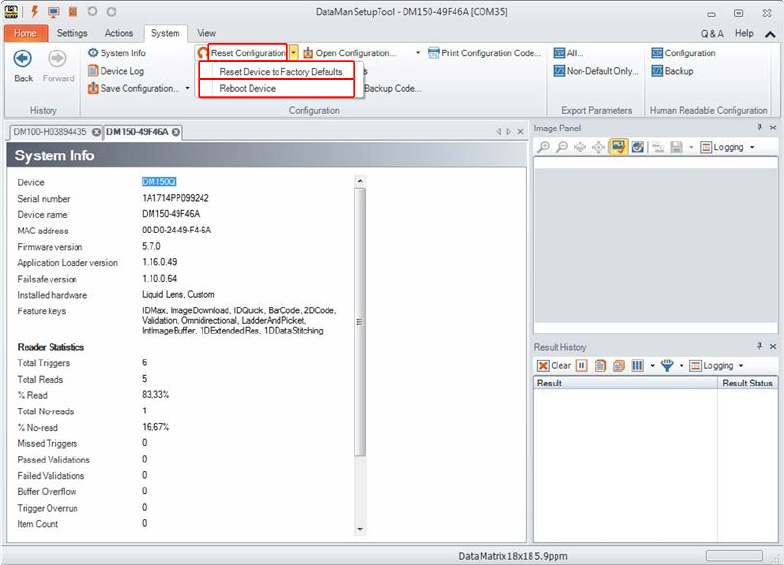
Task: Click the zoom in magnifier in Image Panel
Action: (544, 147)
